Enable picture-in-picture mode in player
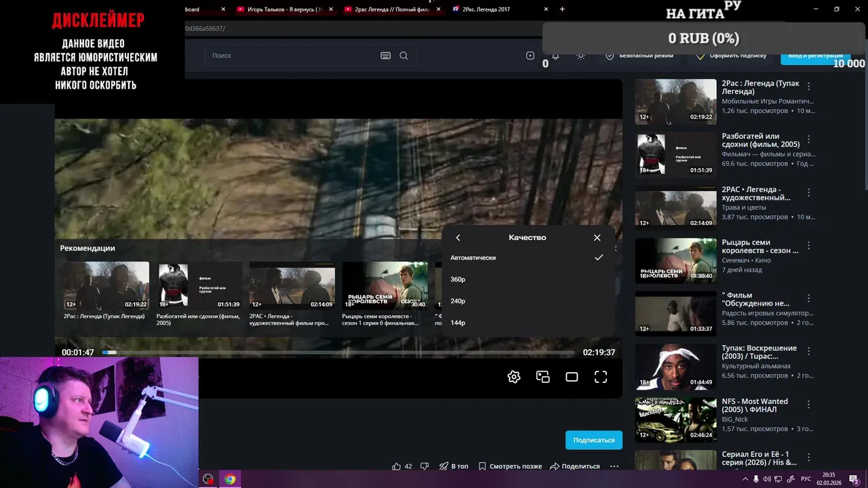868x488 pixels. [x=542, y=377]
